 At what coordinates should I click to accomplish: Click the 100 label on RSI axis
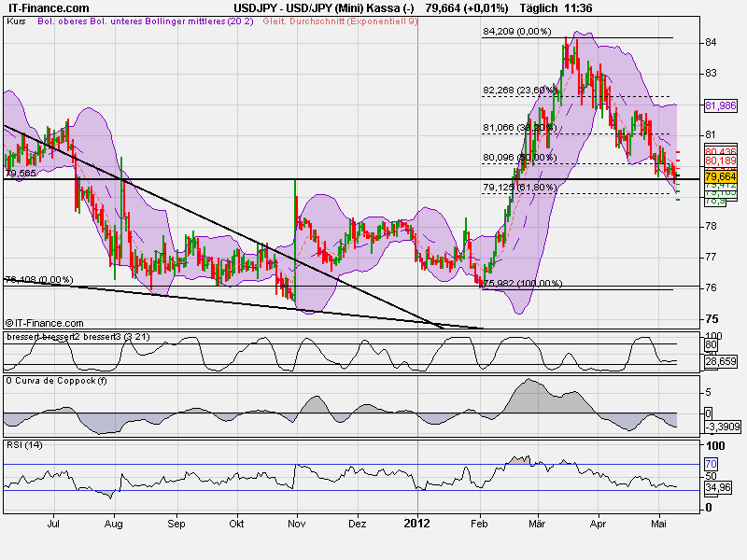(715, 446)
